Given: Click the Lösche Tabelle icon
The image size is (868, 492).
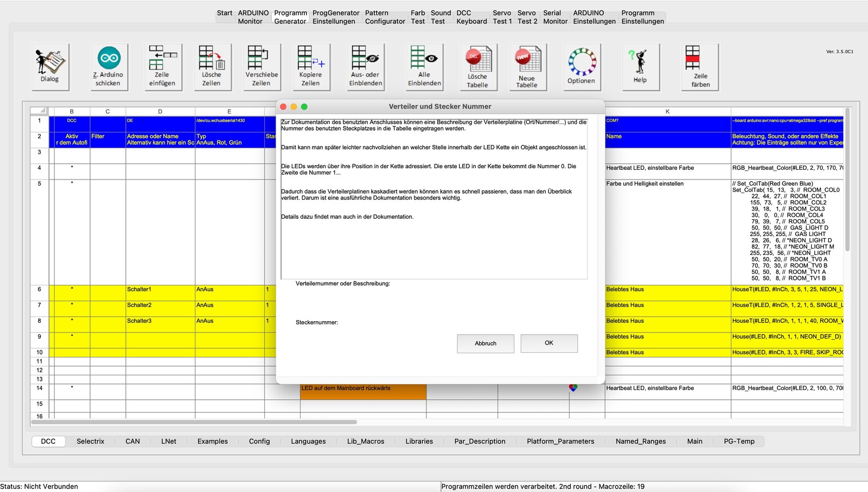Looking at the screenshot, I should (x=477, y=67).
